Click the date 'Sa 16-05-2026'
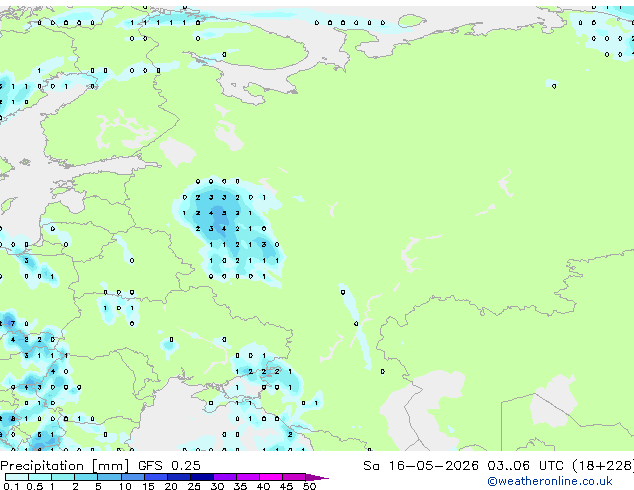 coord(421,466)
